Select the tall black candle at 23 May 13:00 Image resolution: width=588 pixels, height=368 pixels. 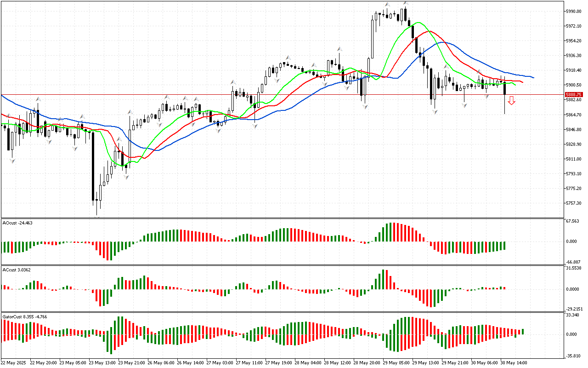pos(93,166)
